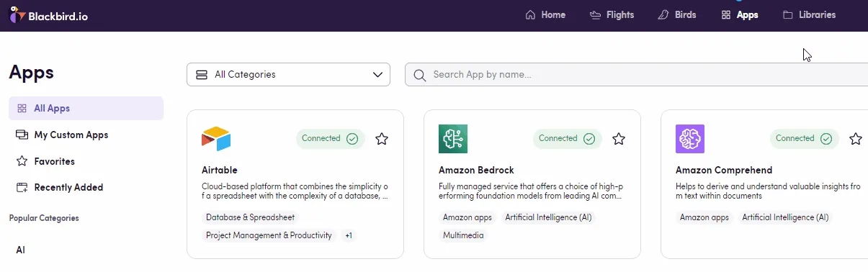
Task: Click the Home house icon
Action: [531, 14]
